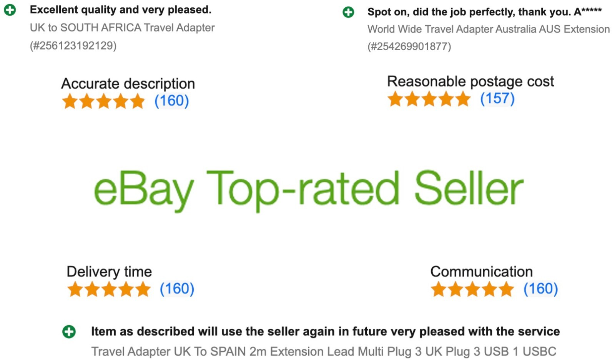The width and height of the screenshot is (615, 364).
Task: Click the green plus icon beside 'Spot on' feedback
Action: click(x=348, y=12)
